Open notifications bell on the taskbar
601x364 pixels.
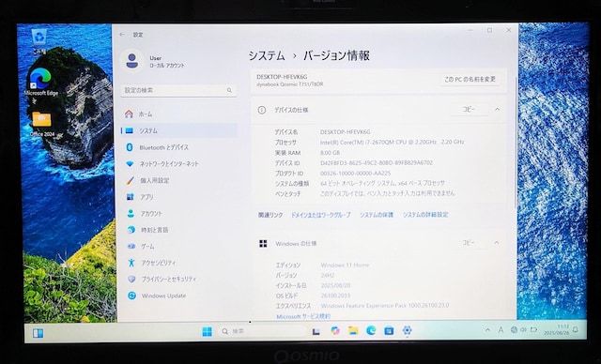tap(576, 329)
